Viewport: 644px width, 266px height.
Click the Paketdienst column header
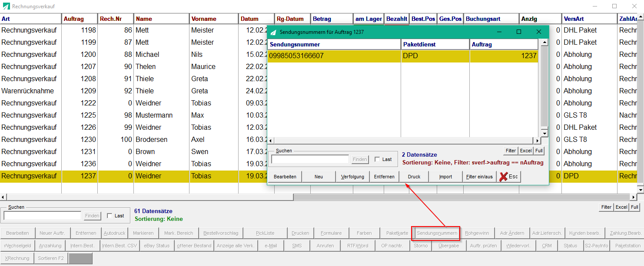tap(435, 44)
